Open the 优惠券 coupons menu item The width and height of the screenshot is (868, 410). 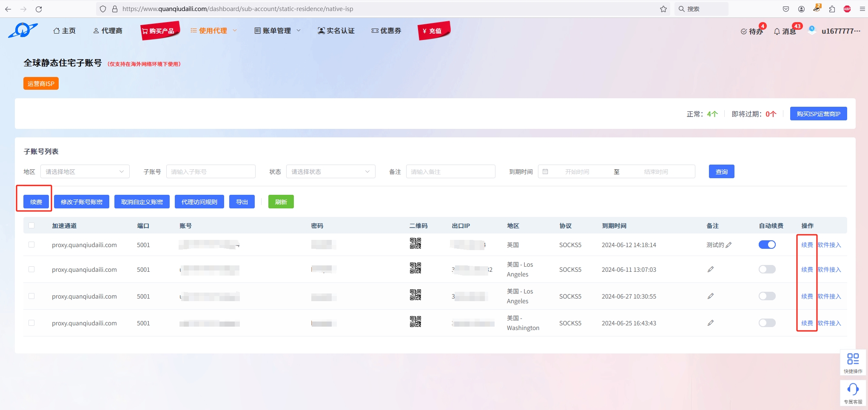[386, 31]
